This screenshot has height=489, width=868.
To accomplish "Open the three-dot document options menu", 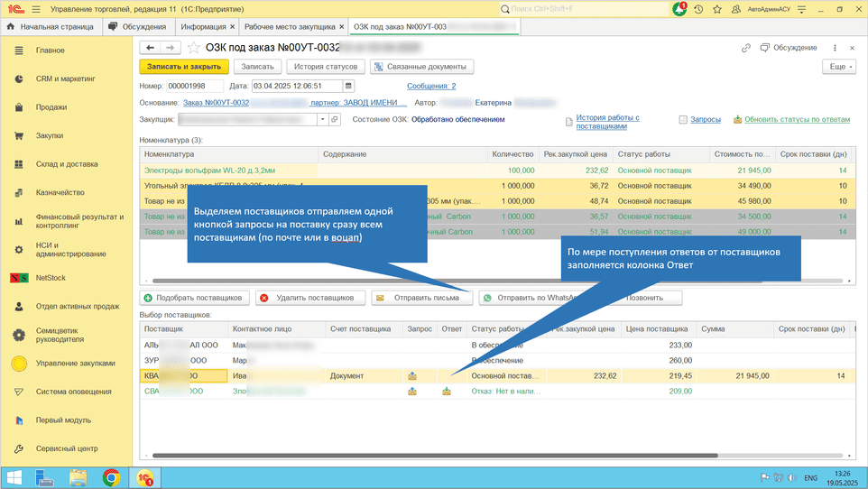I will [835, 48].
